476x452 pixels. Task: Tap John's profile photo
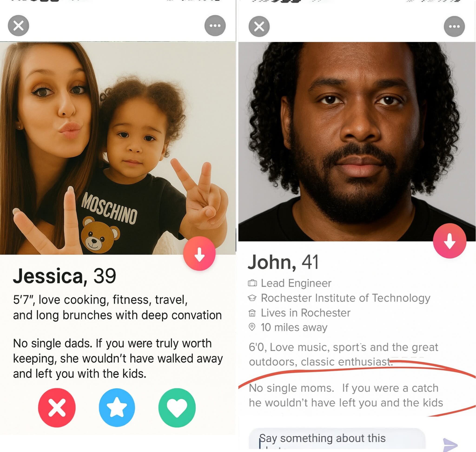[x=357, y=142]
